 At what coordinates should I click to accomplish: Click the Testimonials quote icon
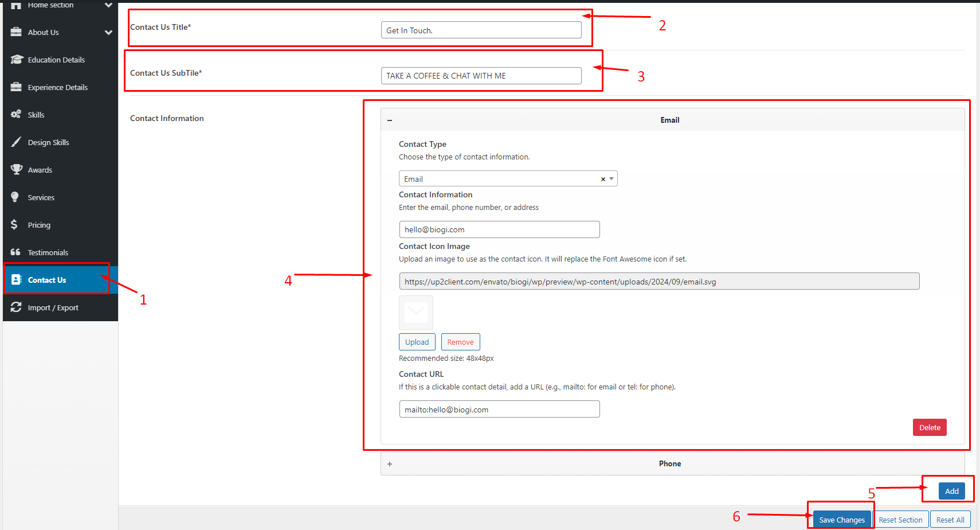click(15, 252)
